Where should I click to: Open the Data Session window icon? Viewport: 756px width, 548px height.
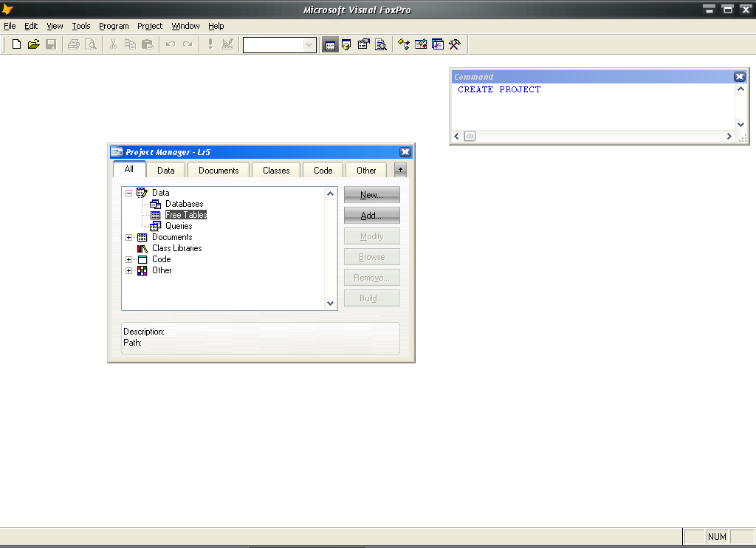(x=347, y=45)
